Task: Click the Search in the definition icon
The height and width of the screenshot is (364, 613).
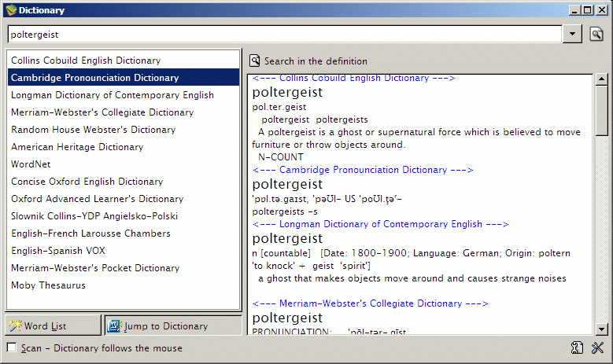Action: pyautogui.click(x=255, y=61)
